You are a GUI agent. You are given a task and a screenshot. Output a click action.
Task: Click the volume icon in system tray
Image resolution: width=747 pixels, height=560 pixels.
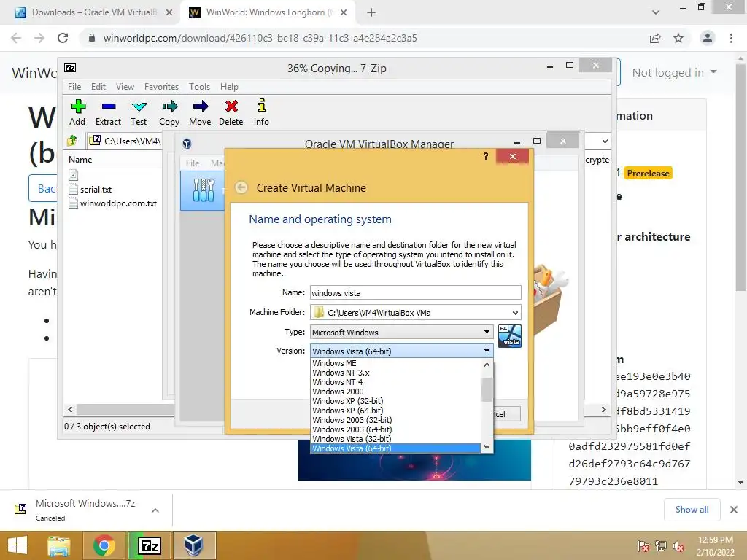coord(678,546)
